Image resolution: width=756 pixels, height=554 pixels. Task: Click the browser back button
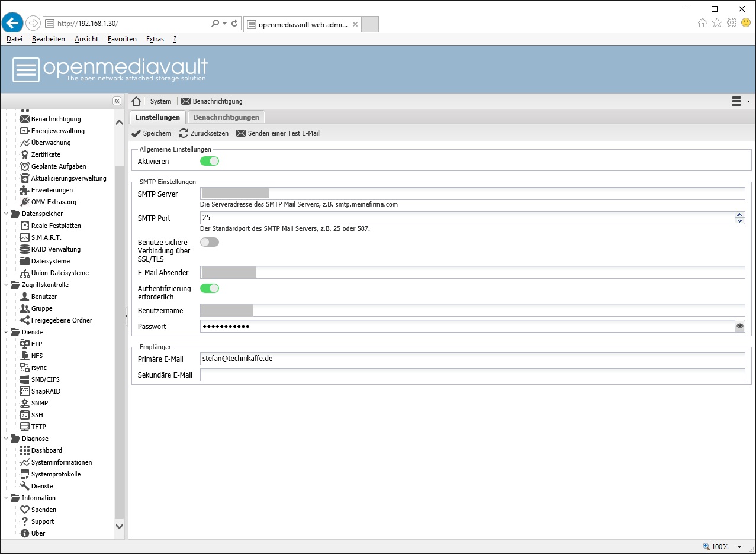click(x=12, y=24)
